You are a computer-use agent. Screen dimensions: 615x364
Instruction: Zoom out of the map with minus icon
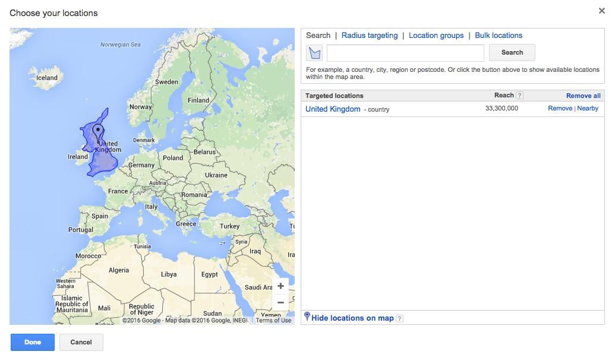coord(280,302)
